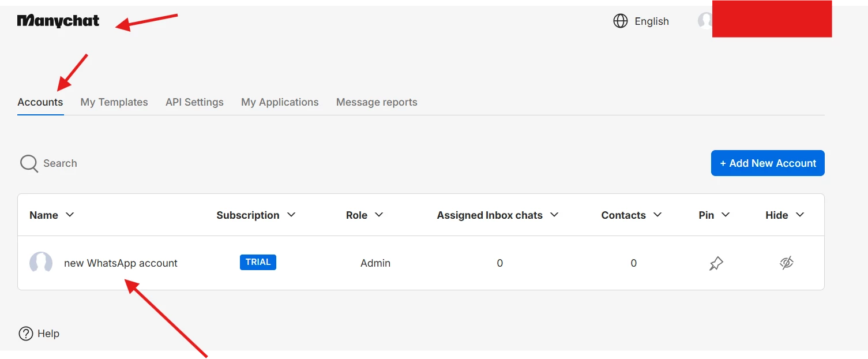Click the new WhatsApp account avatar

(x=41, y=263)
